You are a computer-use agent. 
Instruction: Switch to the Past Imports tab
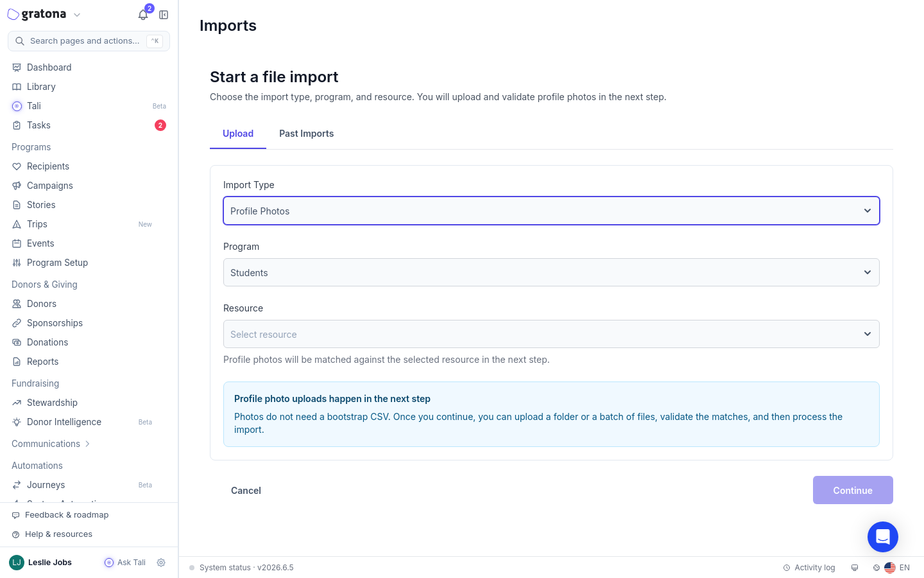click(306, 134)
